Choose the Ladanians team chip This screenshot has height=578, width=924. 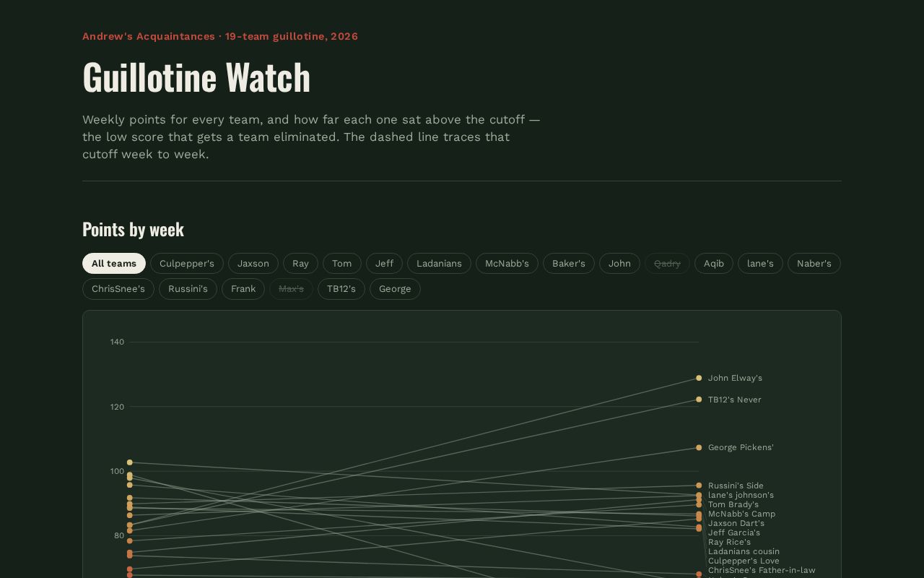pos(439,264)
